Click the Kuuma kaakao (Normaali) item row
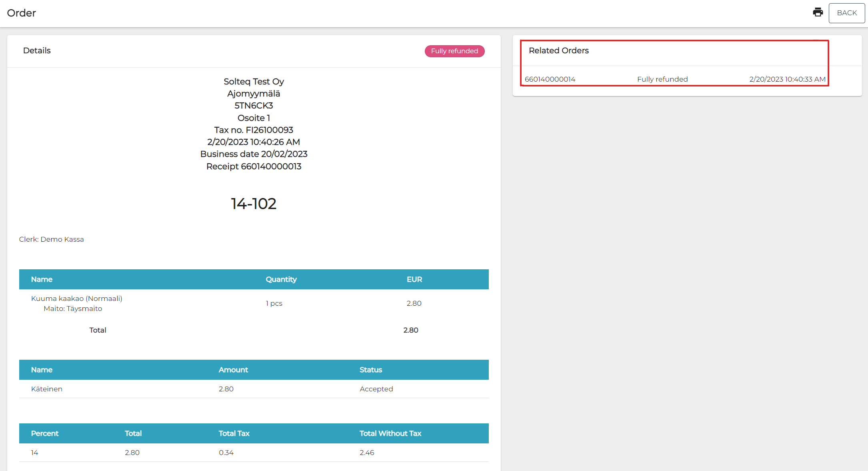The width and height of the screenshot is (868, 471). pyautogui.click(x=77, y=299)
